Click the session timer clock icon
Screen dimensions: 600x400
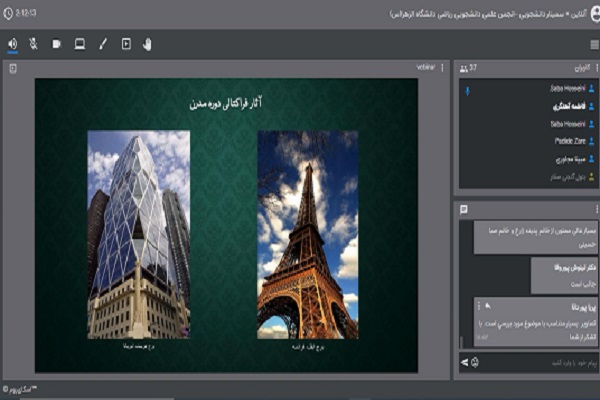tap(8, 13)
